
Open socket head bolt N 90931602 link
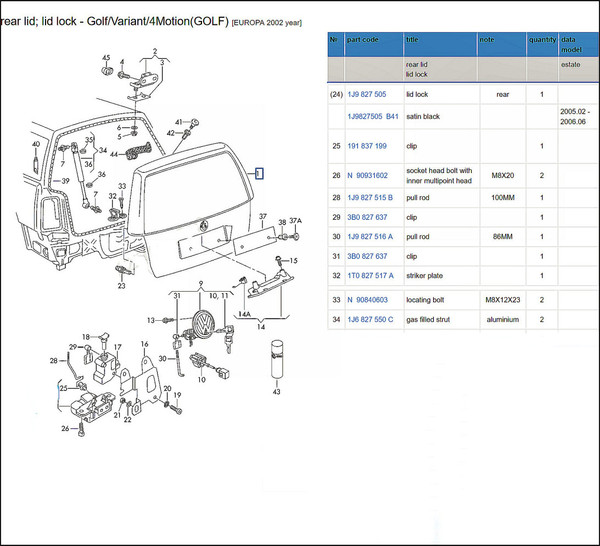(366, 175)
